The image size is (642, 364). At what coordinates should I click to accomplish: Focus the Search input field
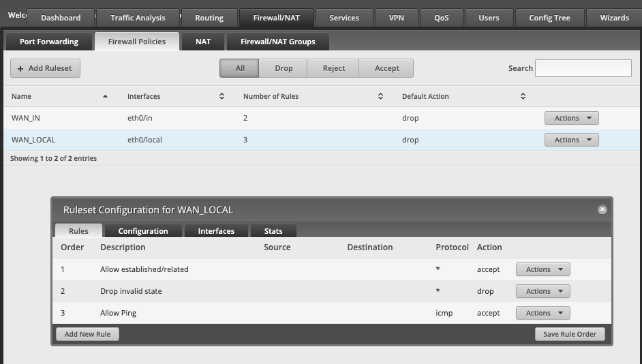[583, 68]
